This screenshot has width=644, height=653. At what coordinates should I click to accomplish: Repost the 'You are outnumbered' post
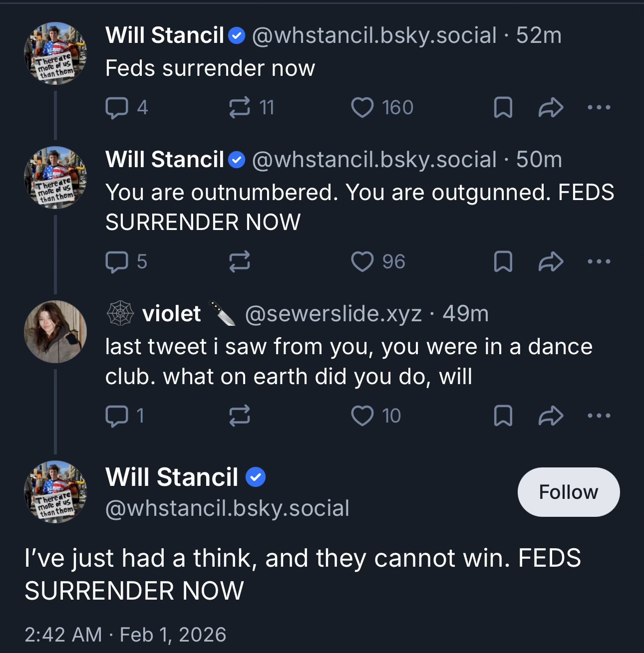[x=239, y=262]
